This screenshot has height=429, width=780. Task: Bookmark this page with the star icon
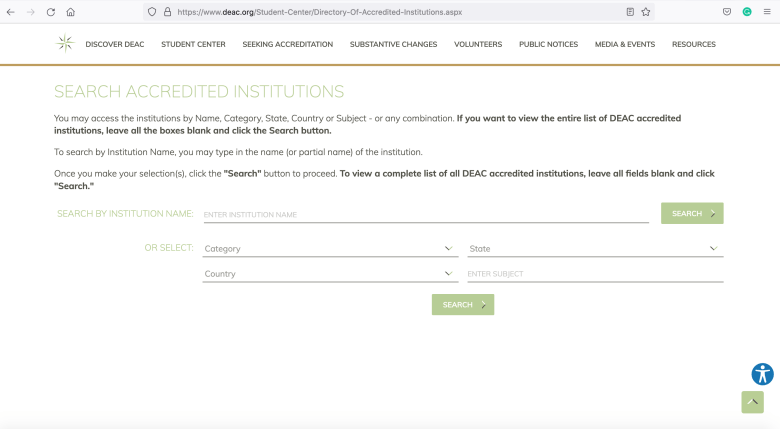(x=646, y=12)
